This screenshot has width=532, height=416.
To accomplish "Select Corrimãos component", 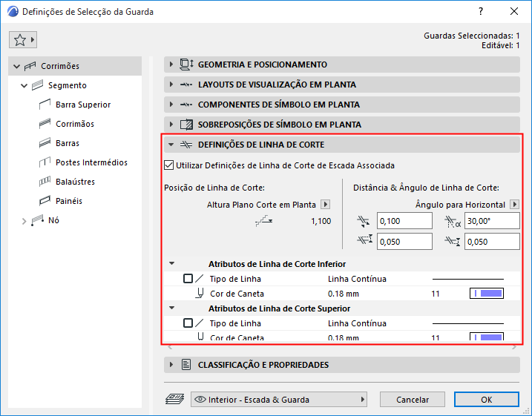I will (x=75, y=124).
